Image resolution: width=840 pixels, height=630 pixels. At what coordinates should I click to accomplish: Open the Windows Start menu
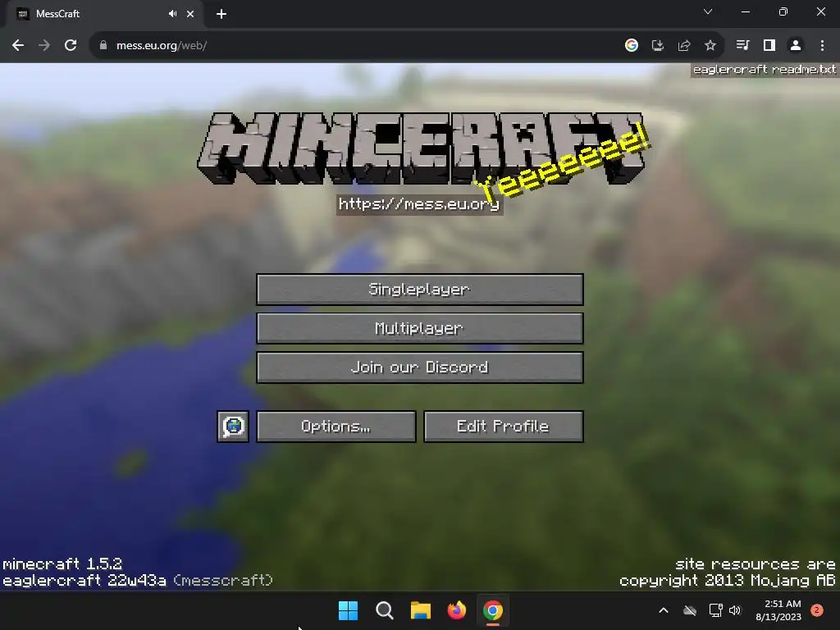pyautogui.click(x=348, y=610)
